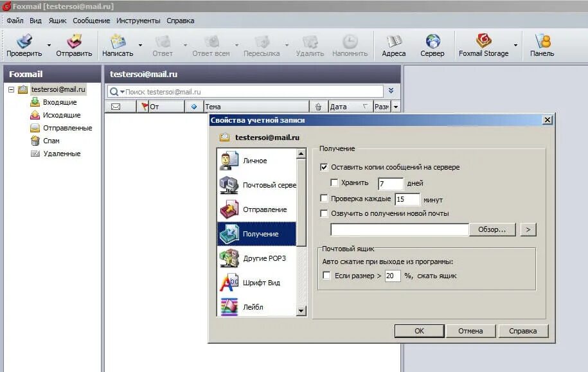
Task: Sort by blue diamond priority column
Action: pyautogui.click(x=194, y=107)
